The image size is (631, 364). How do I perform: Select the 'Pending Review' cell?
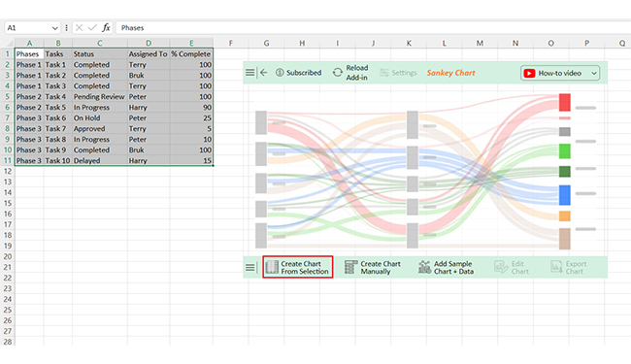(100, 96)
